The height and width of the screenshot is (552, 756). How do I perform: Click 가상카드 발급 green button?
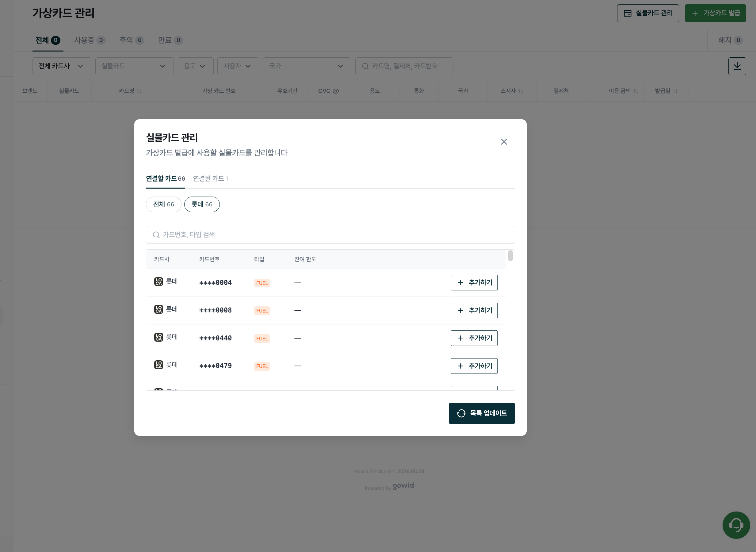715,13
